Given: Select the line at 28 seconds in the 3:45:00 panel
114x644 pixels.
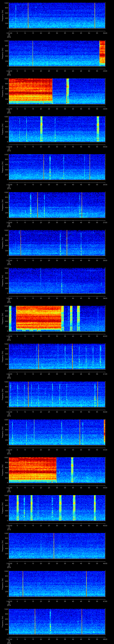Looking at the screenshot, I should tap(54, 546).
